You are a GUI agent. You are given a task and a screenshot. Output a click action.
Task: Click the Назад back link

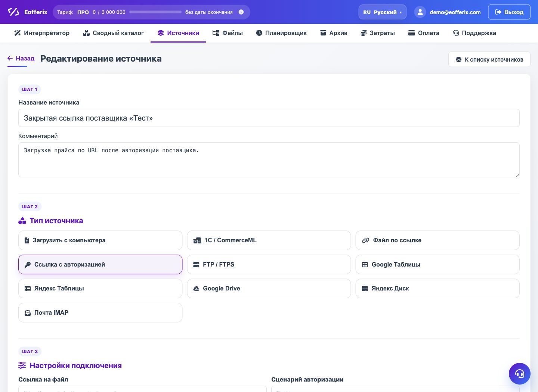click(x=21, y=58)
